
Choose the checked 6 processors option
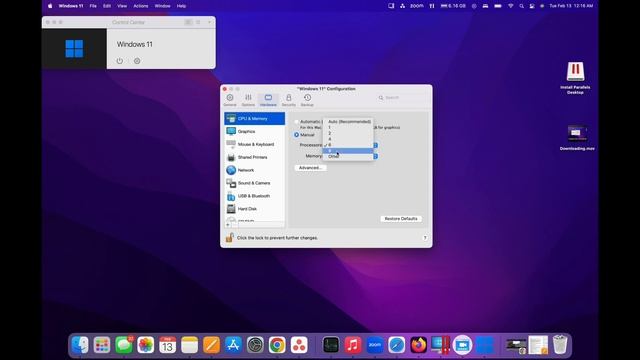point(348,145)
